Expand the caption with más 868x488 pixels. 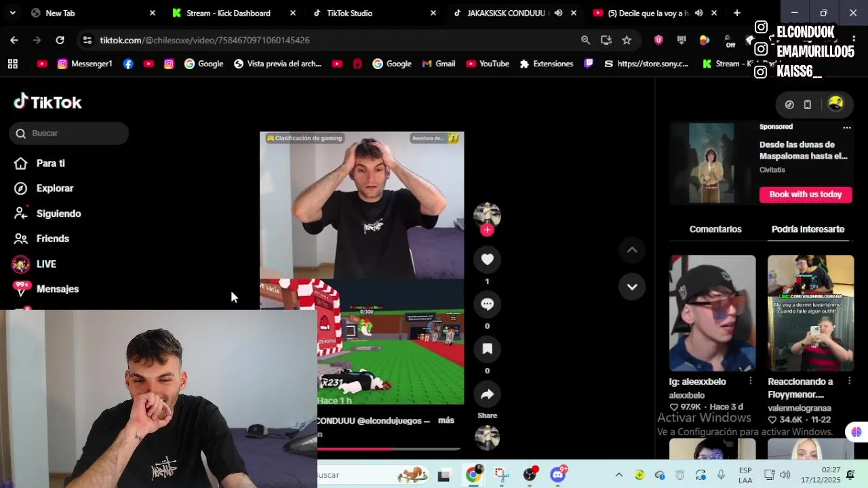click(x=446, y=420)
